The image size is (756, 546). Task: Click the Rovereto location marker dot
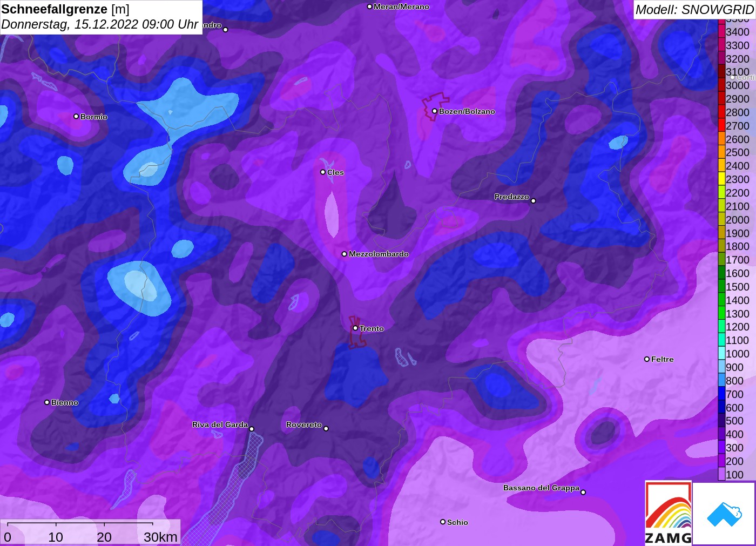tap(326, 429)
